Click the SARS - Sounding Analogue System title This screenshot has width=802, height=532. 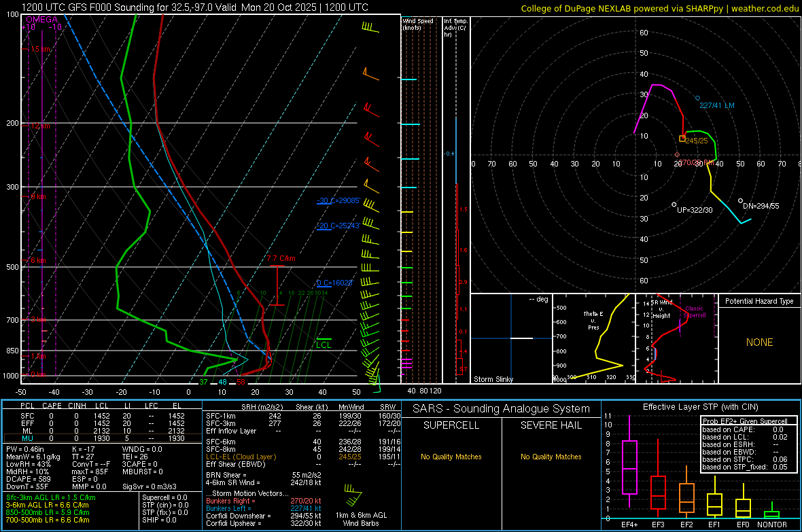[501, 409]
